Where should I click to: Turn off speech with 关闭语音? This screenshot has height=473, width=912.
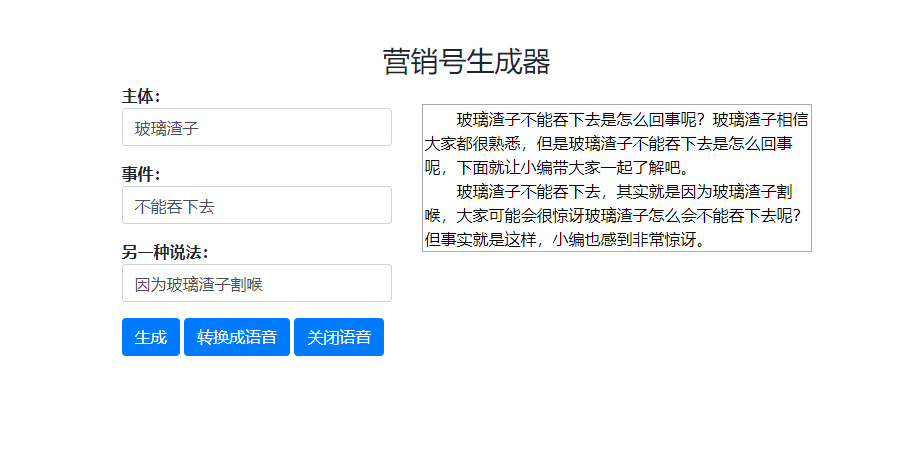pos(338,337)
